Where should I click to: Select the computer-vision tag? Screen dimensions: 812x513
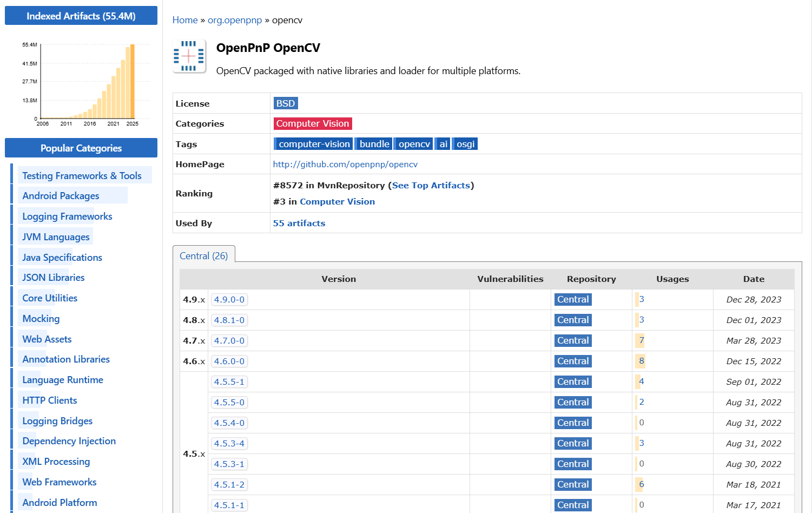point(313,144)
